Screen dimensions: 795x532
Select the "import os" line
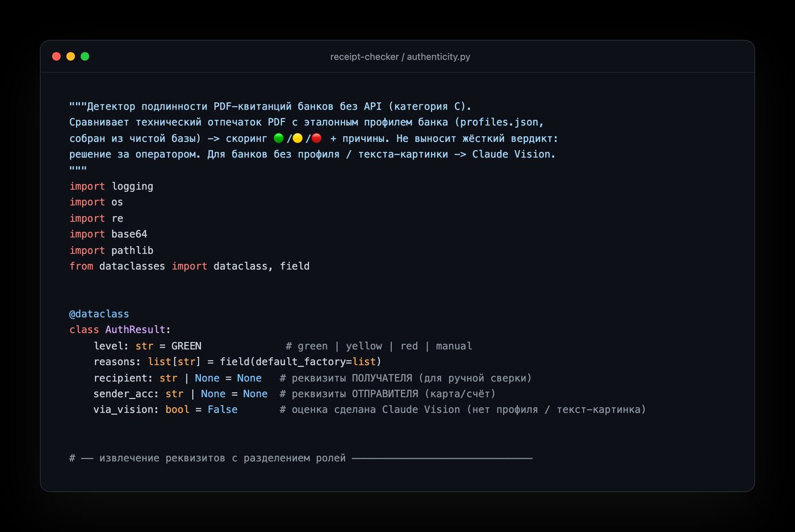click(x=96, y=202)
